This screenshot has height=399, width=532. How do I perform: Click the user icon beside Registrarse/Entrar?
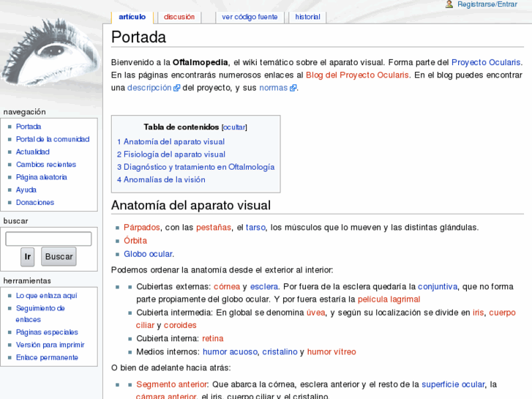tap(449, 4)
